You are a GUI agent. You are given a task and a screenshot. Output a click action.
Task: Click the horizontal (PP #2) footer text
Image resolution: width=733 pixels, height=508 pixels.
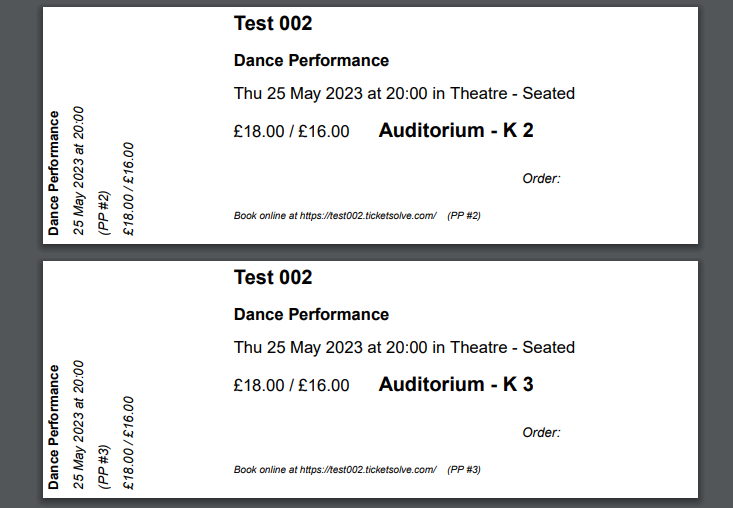click(x=464, y=216)
